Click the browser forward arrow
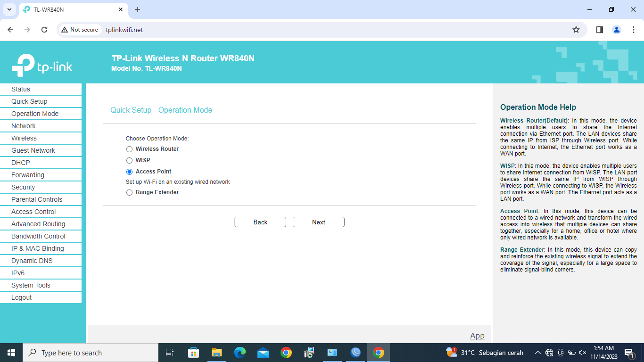This screenshot has width=644, height=362. coord(27,30)
